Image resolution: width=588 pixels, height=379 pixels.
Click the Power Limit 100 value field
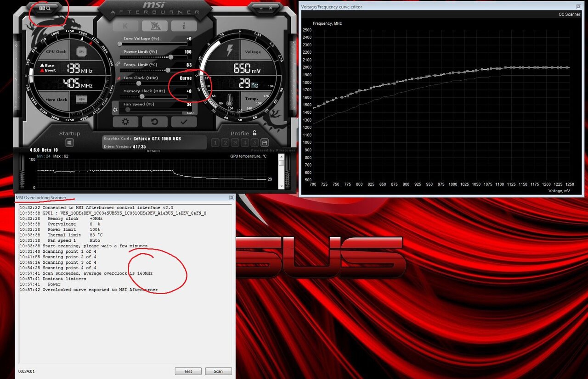pos(188,52)
